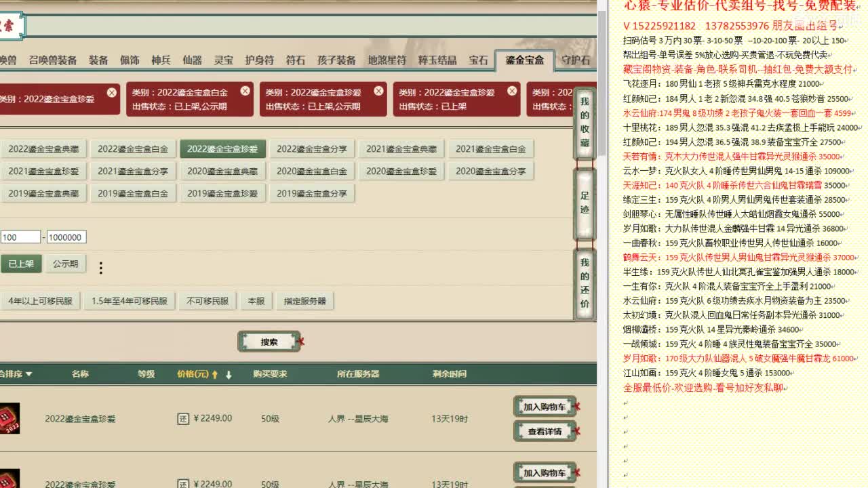Switch to the 佩饰 tab
Viewport: 868px width, 488px height.
(130, 60)
